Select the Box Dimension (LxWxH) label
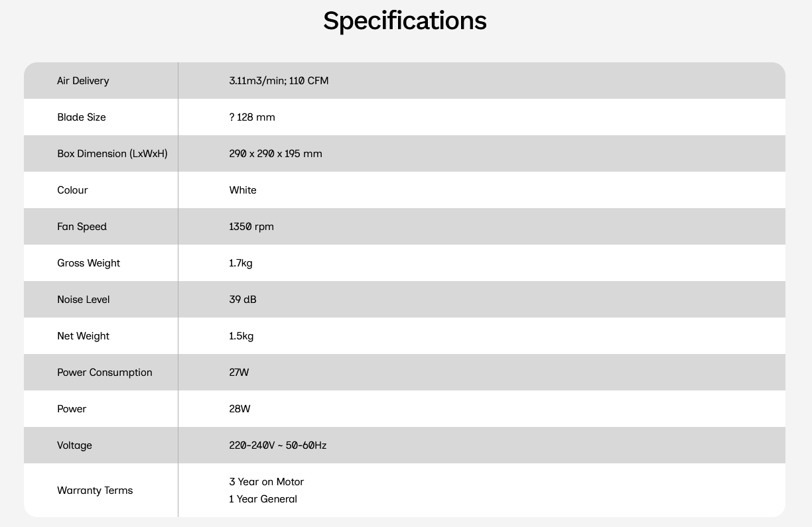This screenshot has height=527, width=812. (x=112, y=154)
